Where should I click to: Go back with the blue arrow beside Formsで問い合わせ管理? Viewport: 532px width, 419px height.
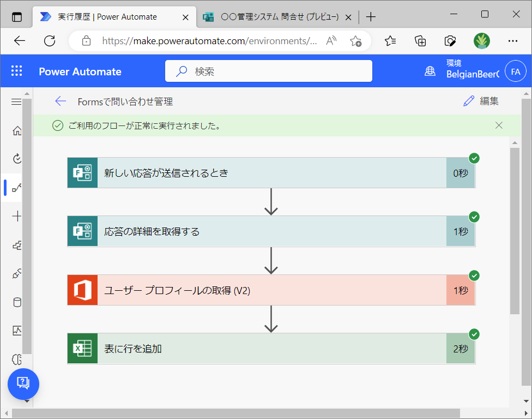[x=61, y=101]
